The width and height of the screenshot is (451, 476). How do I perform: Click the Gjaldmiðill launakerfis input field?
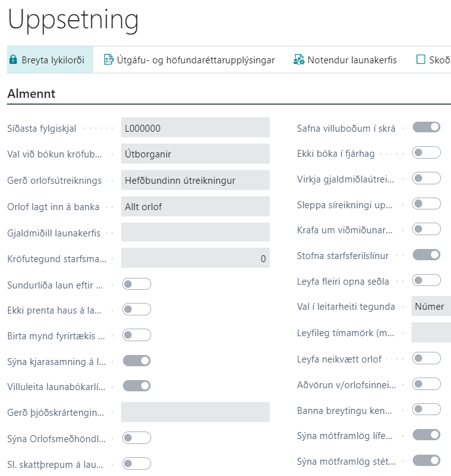point(195,232)
